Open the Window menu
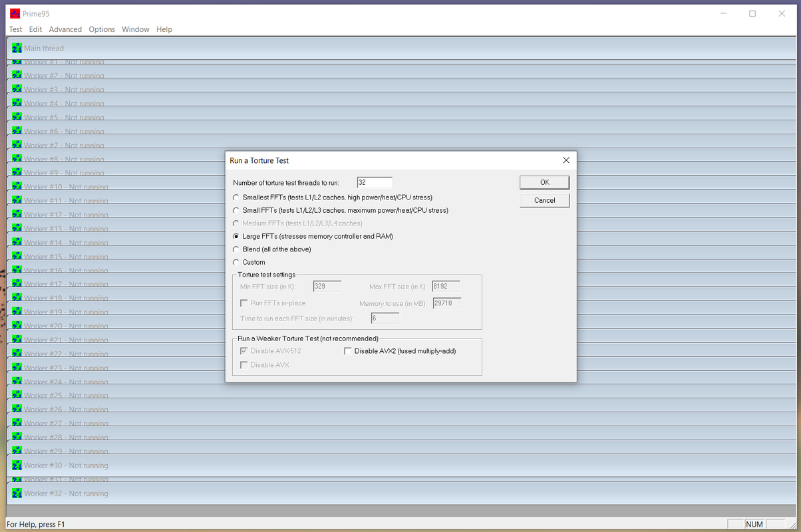 [136, 29]
